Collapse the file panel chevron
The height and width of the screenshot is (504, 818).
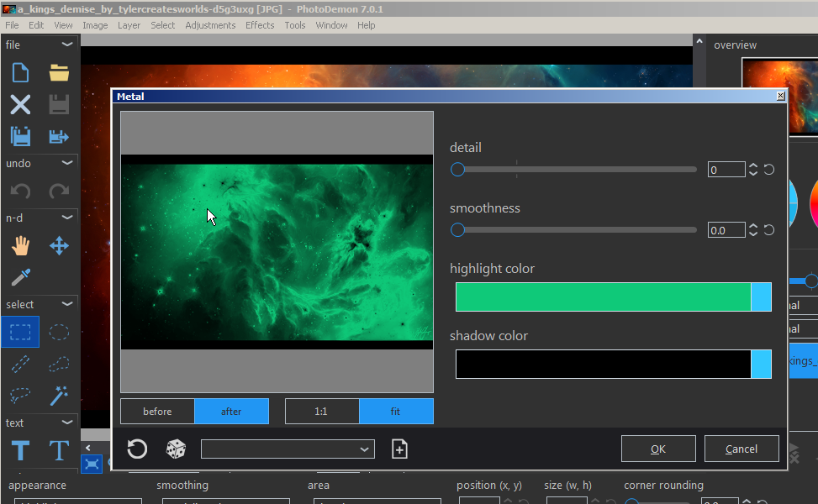point(67,45)
